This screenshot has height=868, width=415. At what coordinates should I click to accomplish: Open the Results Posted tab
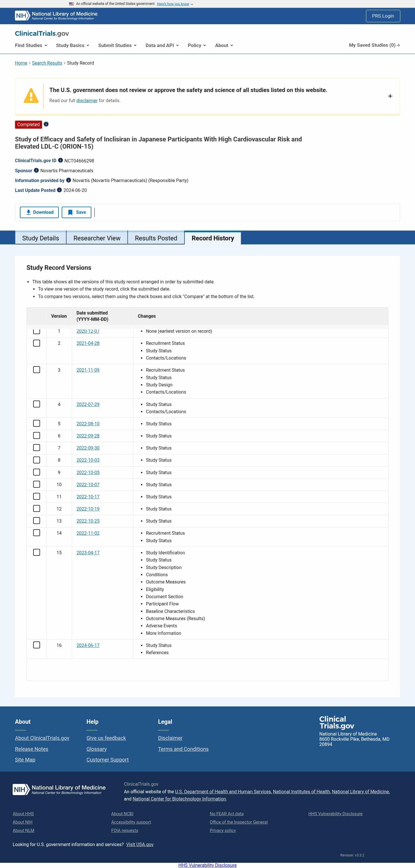click(x=156, y=238)
